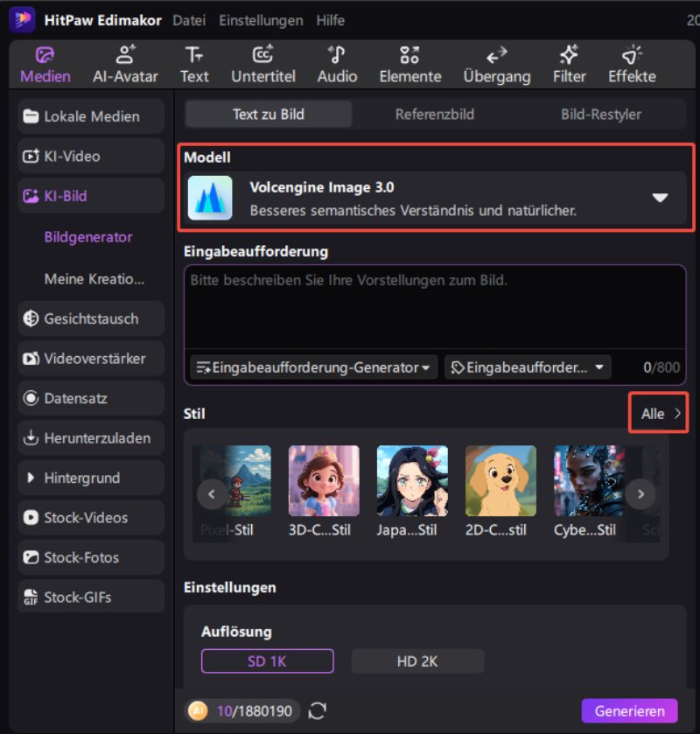Open Bildgenerator sub-item
Image resolution: width=700 pixels, height=734 pixels.
click(x=88, y=237)
